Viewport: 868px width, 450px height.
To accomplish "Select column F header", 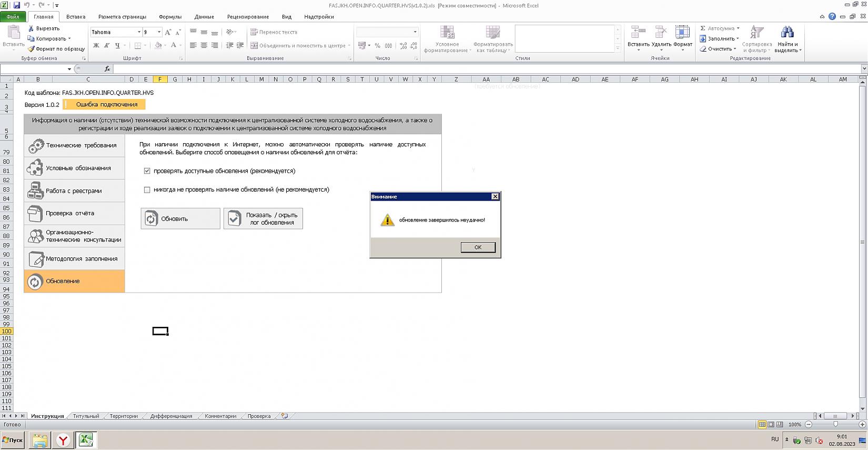I will pos(160,79).
